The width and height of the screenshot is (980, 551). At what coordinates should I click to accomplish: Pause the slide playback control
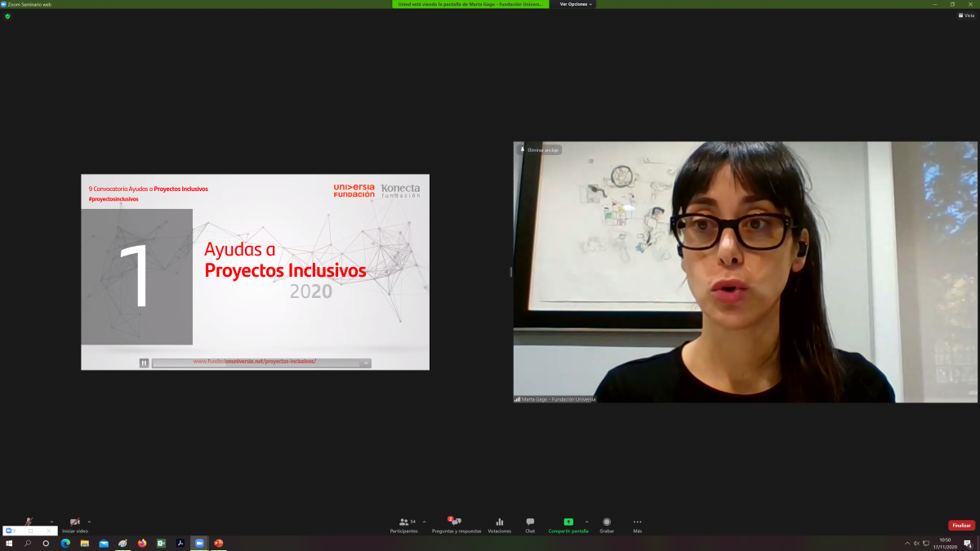click(144, 363)
